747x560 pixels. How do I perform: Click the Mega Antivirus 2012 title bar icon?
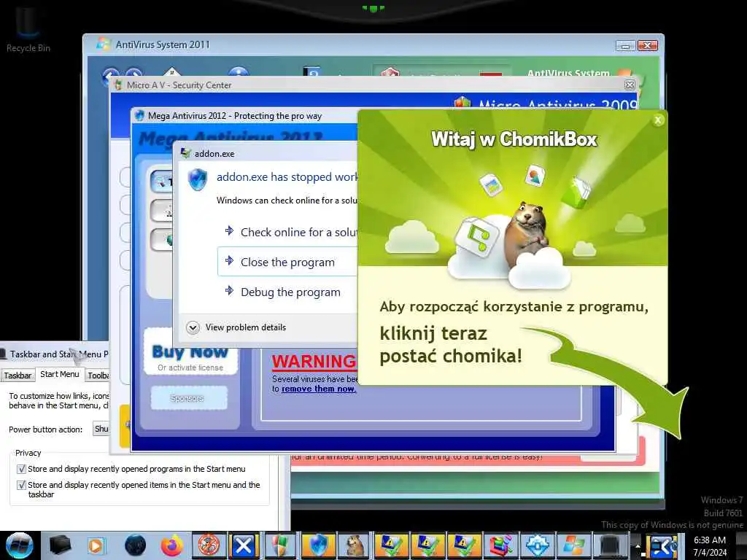coord(139,116)
